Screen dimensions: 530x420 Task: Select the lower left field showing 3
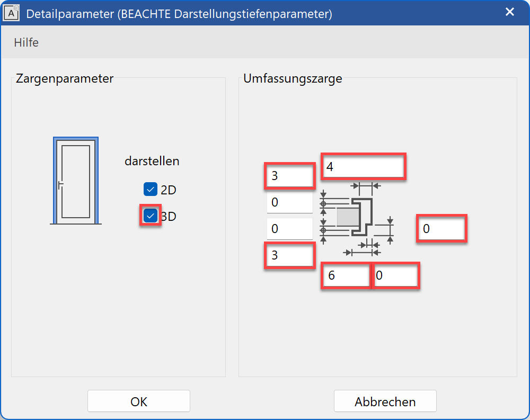click(x=289, y=255)
